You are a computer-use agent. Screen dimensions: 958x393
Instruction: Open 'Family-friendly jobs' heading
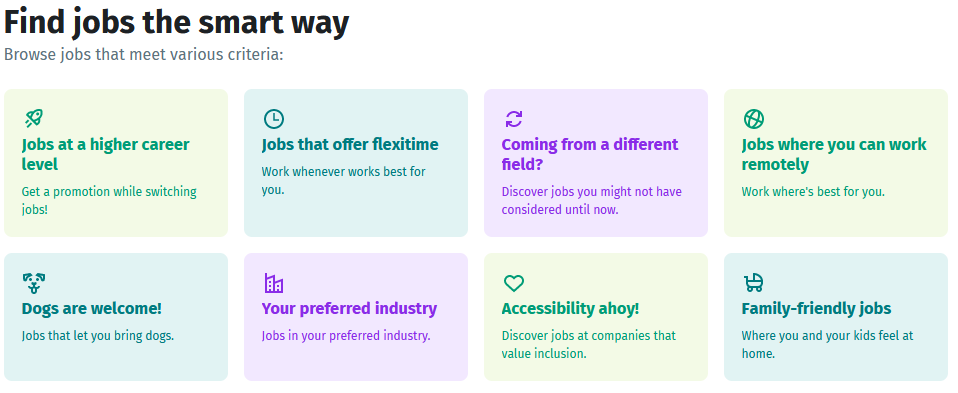(816, 309)
